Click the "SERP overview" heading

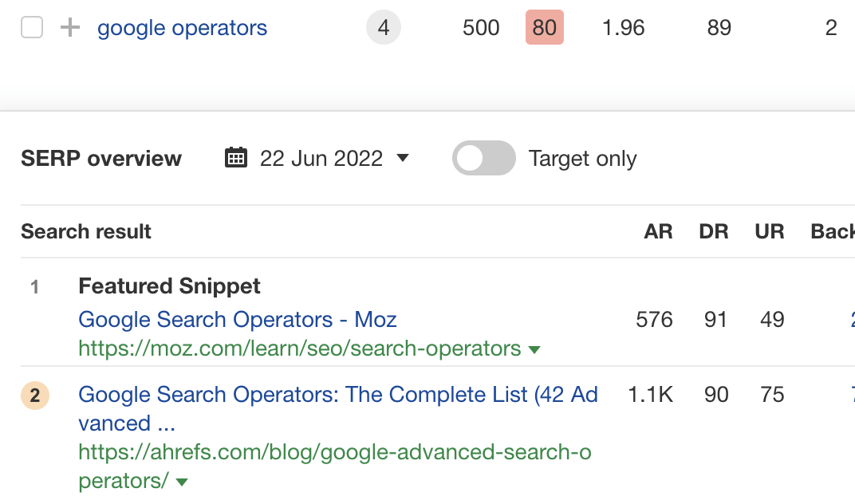tap(100, 158)
